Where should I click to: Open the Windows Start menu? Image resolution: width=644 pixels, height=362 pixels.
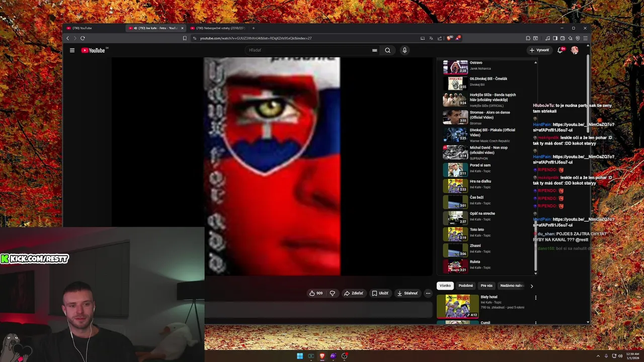(300, 356)
